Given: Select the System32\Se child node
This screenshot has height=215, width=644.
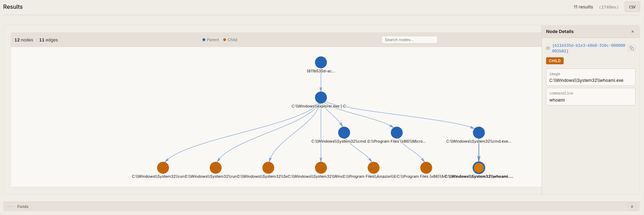Looking at the screenshot, I should (x=268, y=168).
